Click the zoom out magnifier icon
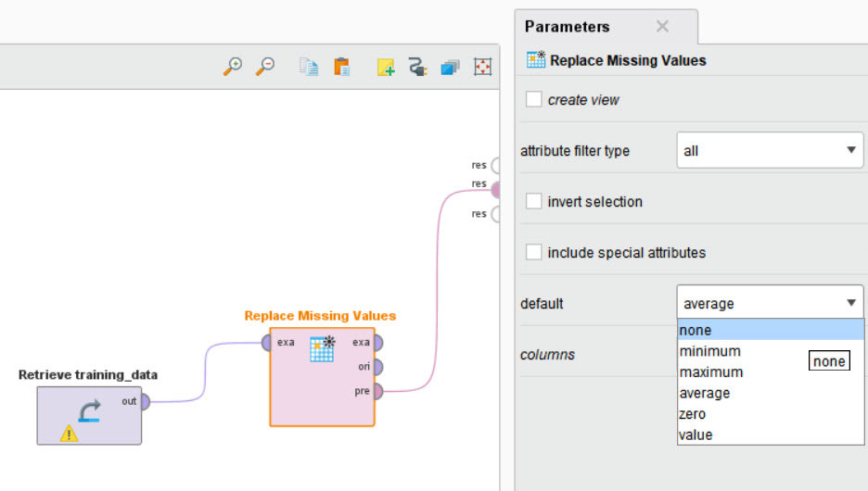Image resolution: width=868 pixels, height=491 pixels. [265, 67]
